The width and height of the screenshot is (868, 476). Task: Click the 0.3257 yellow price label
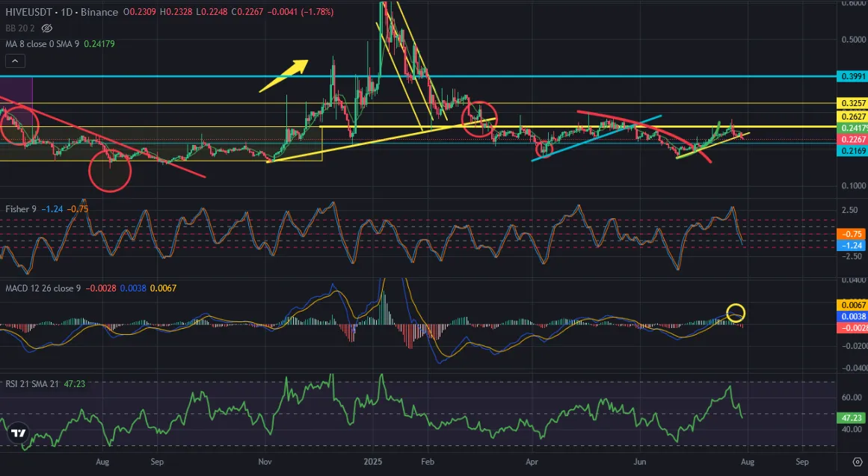(852, 104)
